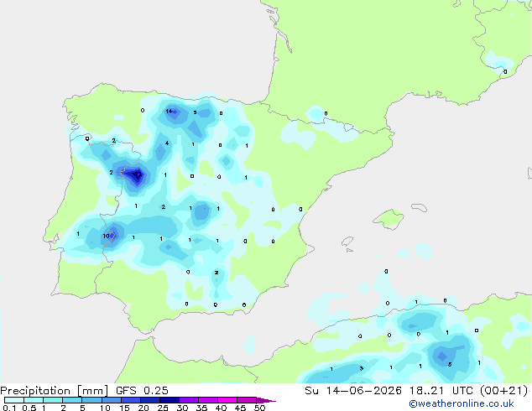Pick the 45–50 mm legend color swatch
The image size is (532, 411).
point(247,400)
